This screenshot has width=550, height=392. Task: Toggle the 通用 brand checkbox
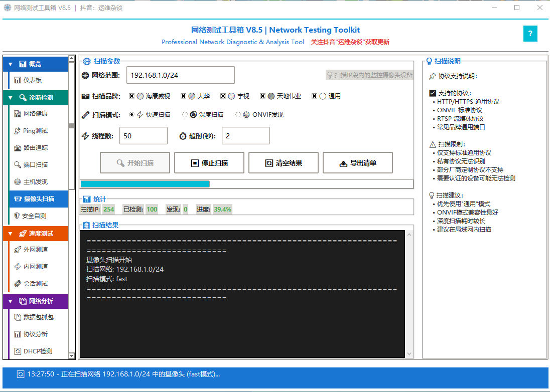pyautogui.click(x=314, y=96)
